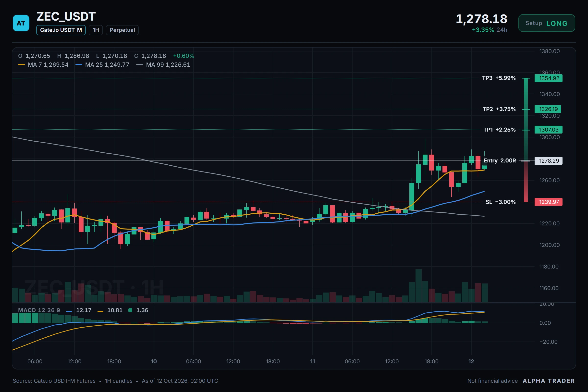Click the TP1 +2.25% label
The image size is (588, 392).
click(500, 130)
